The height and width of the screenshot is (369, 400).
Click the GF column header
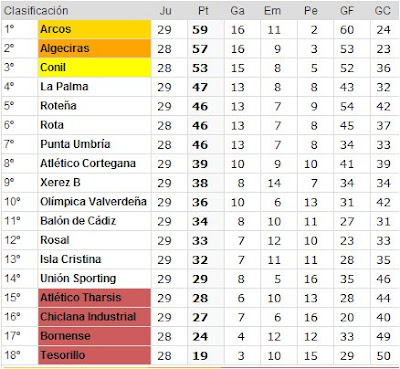tap(347, 11)
